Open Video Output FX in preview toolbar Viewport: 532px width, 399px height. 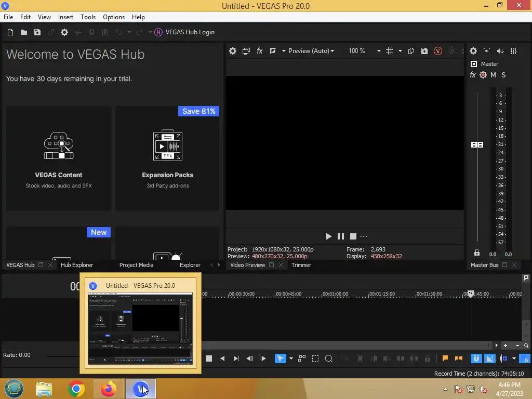tap(260, 51)
